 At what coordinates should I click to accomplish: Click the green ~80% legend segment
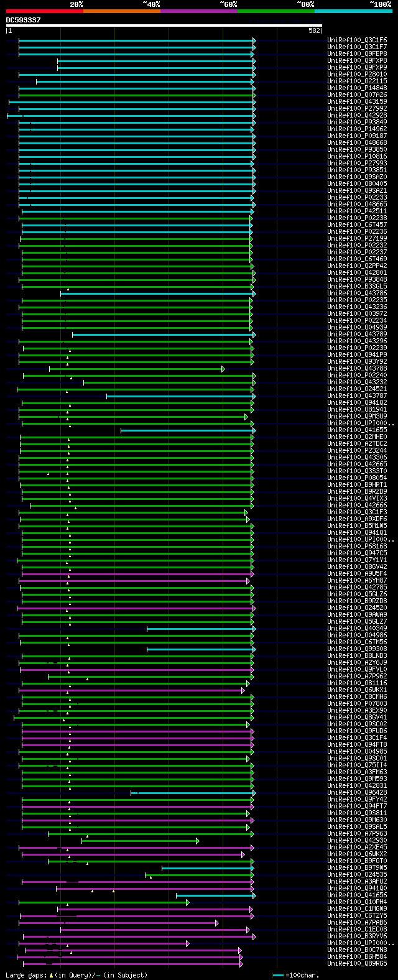pos(276,11)
